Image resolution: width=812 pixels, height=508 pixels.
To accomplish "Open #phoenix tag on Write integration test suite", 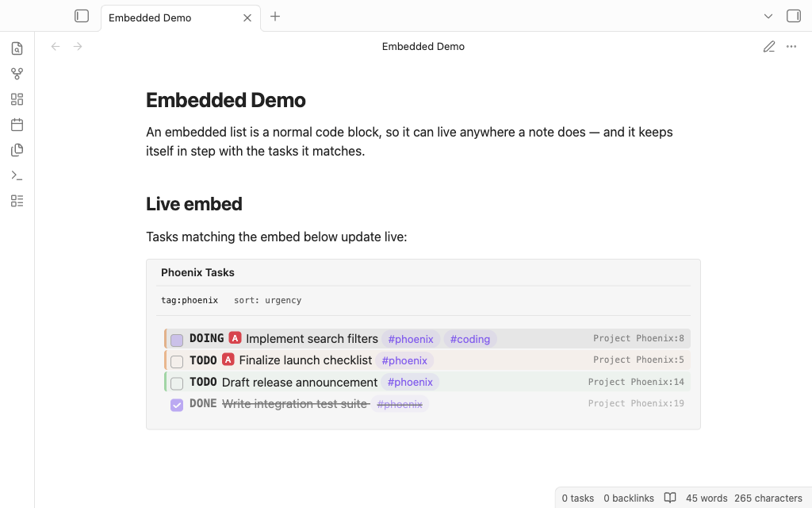I will coord(400,404).
